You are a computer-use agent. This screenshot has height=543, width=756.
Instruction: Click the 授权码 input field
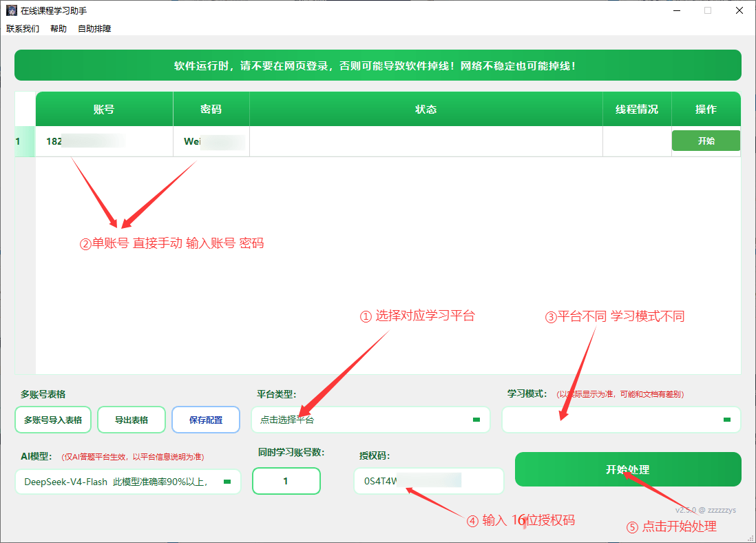click(429, 481)
